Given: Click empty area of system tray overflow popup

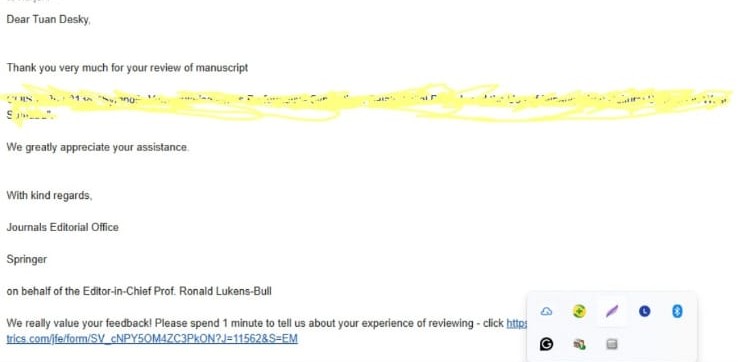Looking at the screenshot, I should coord(661,344).
